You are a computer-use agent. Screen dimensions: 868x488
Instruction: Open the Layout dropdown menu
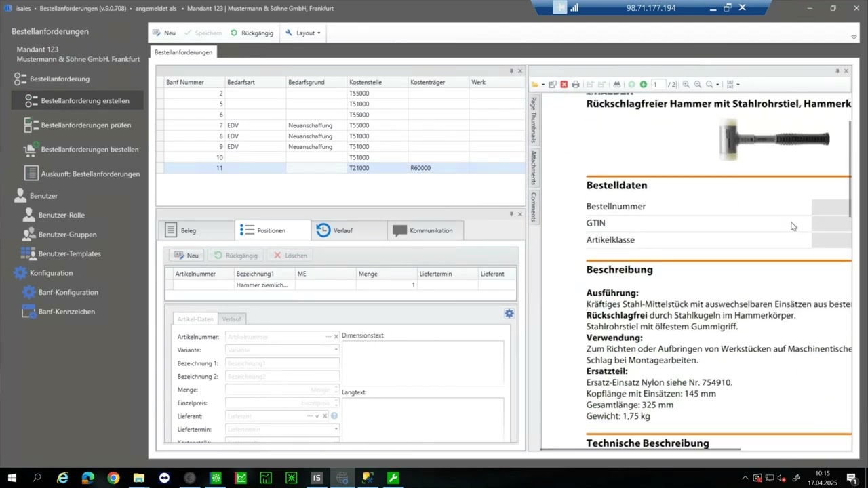(x=302, y=33)
